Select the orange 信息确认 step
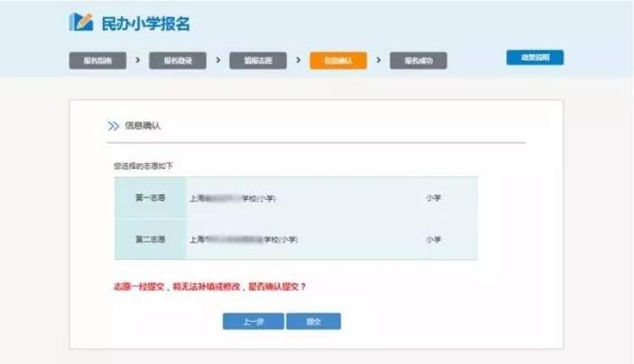The image size is (634, 364). pyautogui.click(x=338, y=61)
